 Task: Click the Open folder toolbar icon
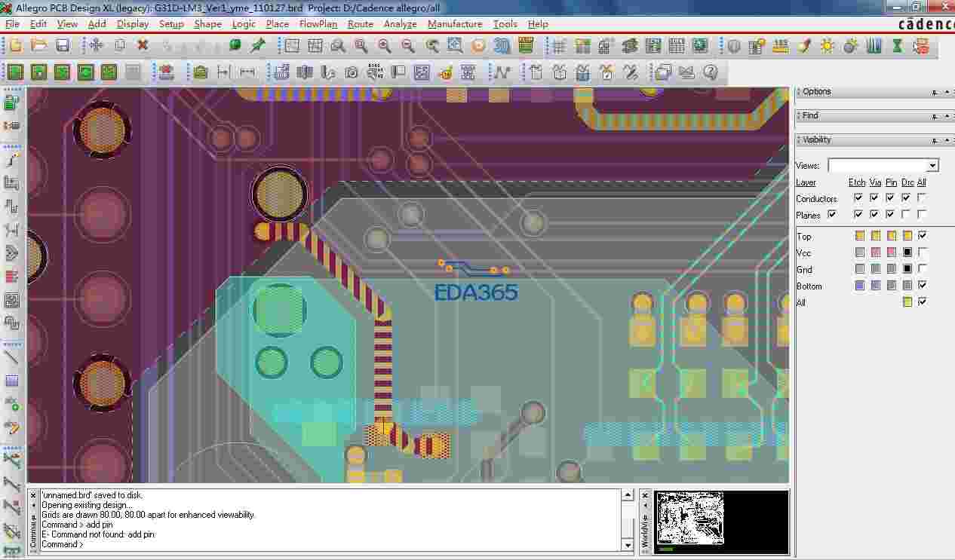(39, 46)
